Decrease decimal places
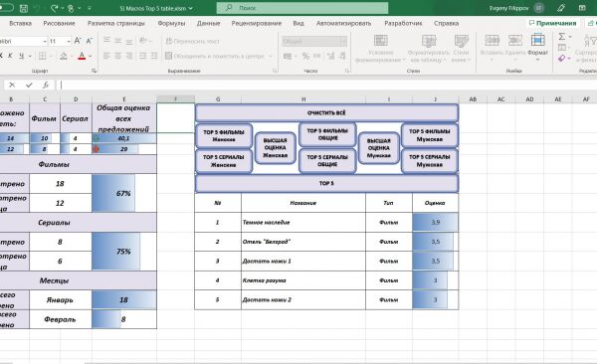The image size is (597, 364). tap(342, 56)
